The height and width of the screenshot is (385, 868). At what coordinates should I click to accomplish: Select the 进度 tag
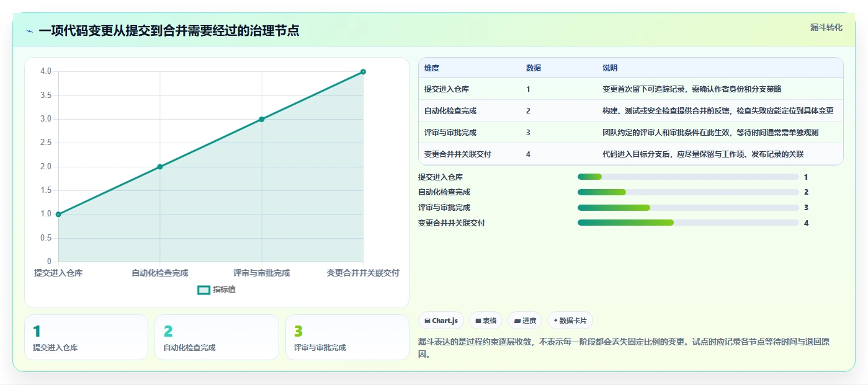[525, 321]
